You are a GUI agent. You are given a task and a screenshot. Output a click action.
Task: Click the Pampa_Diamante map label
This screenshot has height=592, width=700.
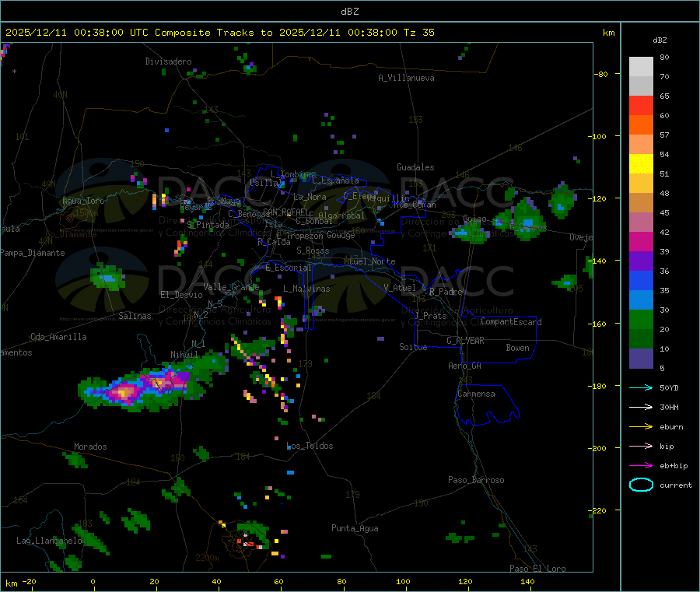pyautogui.click(x=33, y=253)
